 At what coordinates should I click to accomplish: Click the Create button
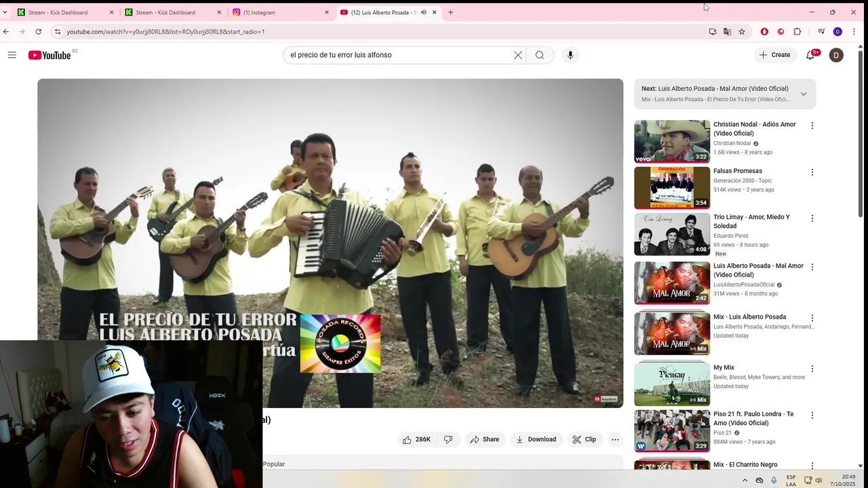tap(774, 55)
